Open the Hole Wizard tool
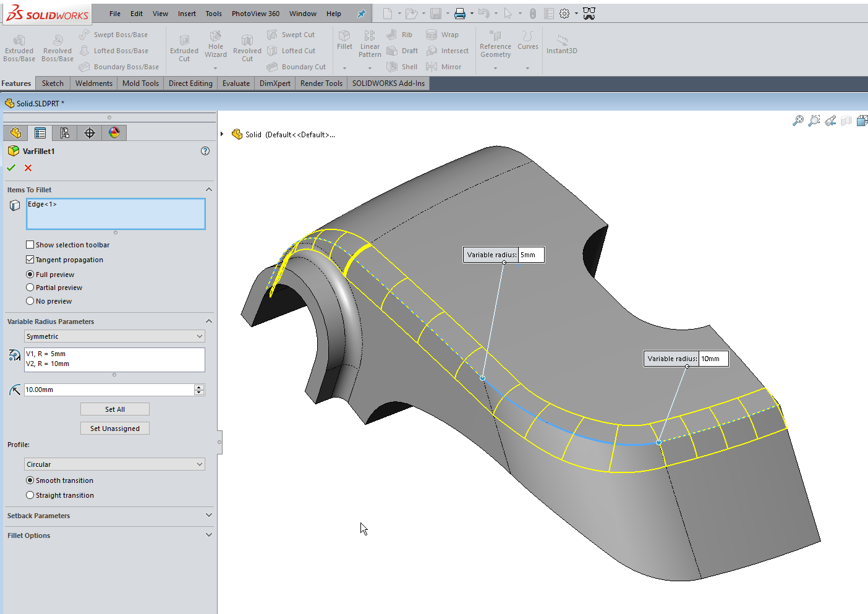 (x=216, y=44)
